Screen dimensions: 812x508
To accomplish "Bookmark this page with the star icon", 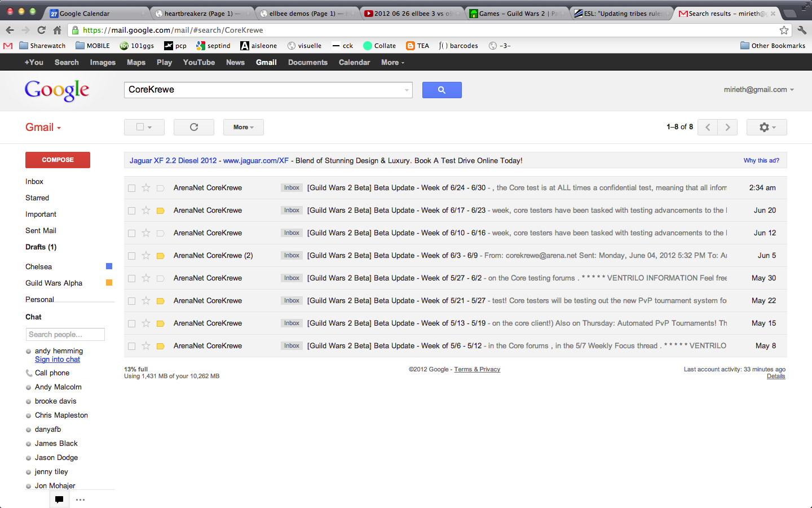I will point(784,30).
